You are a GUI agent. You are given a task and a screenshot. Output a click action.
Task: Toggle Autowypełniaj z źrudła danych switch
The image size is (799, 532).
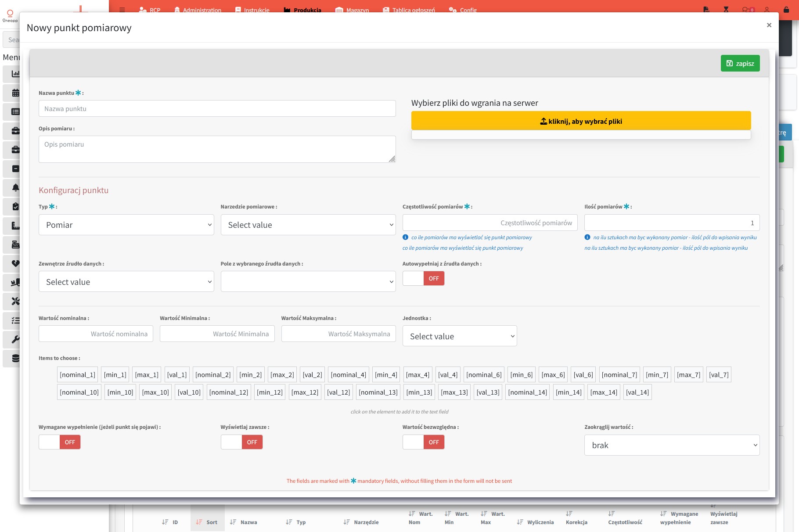424,278
